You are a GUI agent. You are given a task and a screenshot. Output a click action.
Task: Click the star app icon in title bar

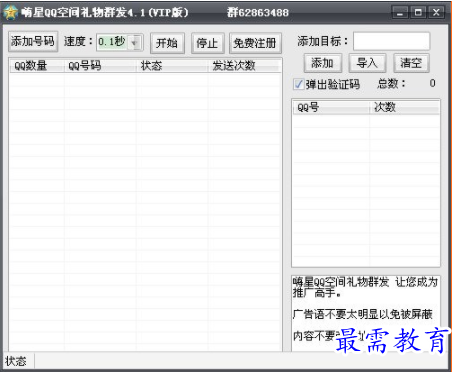coord(10,13)
